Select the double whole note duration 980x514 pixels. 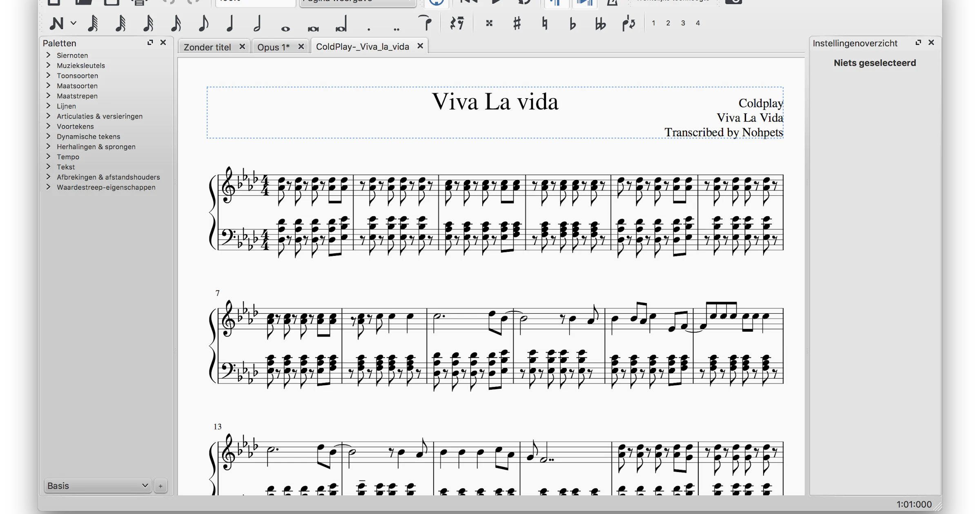[313, 29]
